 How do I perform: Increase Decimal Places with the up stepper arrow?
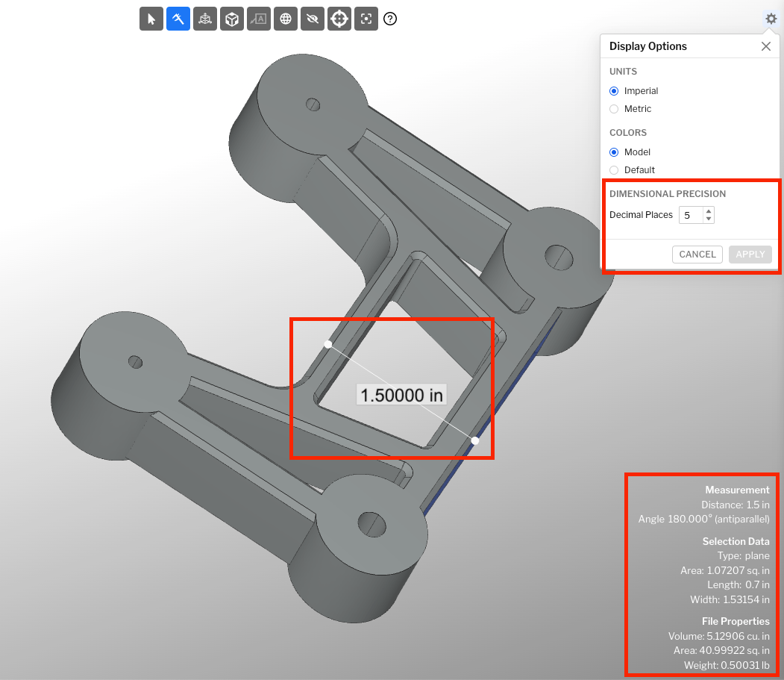click(x=707, y=211)
